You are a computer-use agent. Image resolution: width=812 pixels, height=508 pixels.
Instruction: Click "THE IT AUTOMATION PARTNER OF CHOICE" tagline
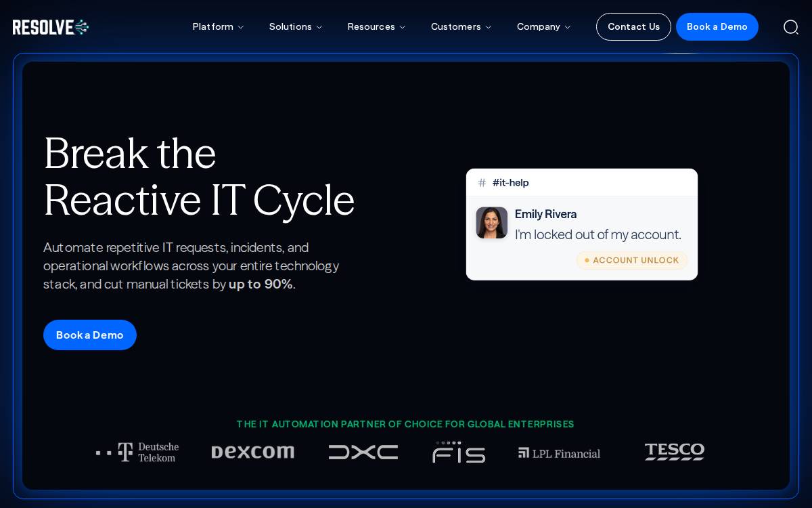coord(405,424)
